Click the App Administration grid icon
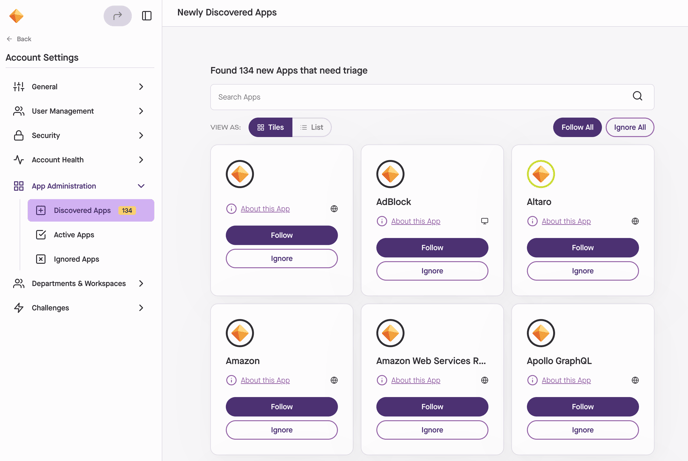Image resolution: width=688 pixels, height=461 pixels. point(18,186)
